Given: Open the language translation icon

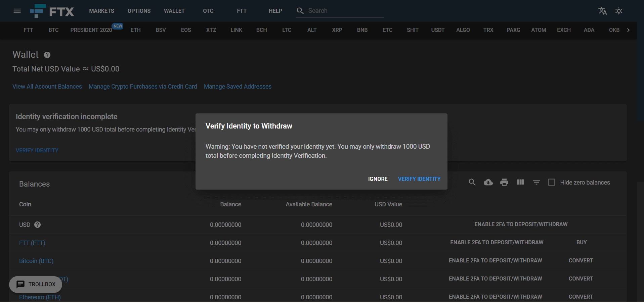Looking at the screenshot, I should pyautogui.click(x=602, y=11).
